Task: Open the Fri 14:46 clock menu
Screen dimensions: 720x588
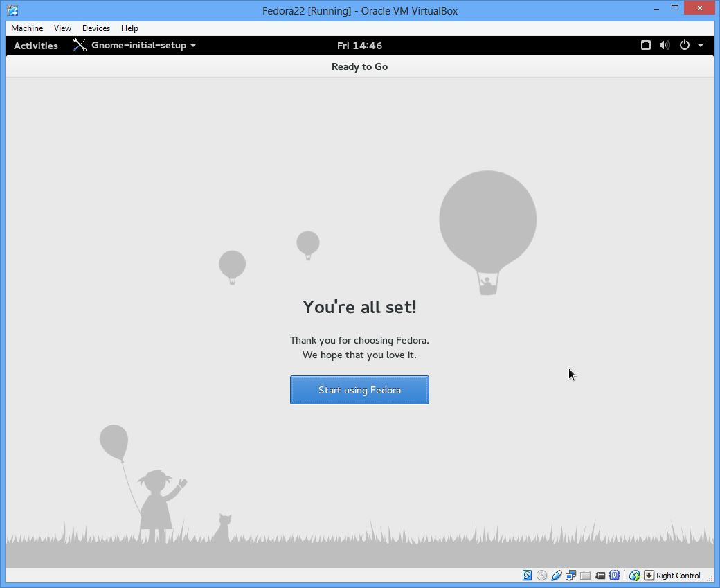Action: pos(359,46)
